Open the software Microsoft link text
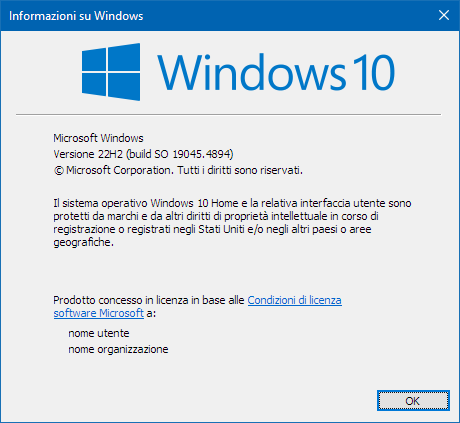 [x=99, y=313]
